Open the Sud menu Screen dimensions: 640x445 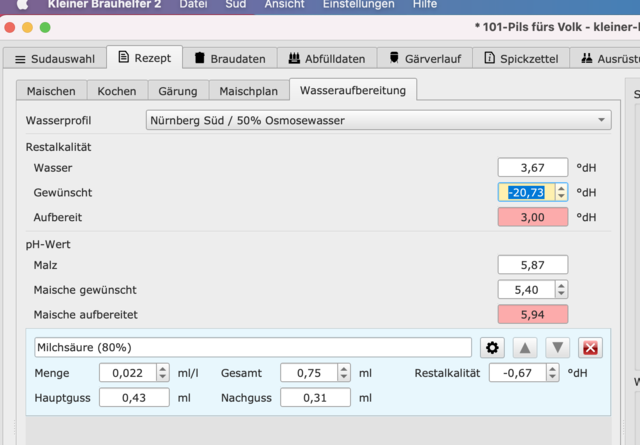[236, 4]
